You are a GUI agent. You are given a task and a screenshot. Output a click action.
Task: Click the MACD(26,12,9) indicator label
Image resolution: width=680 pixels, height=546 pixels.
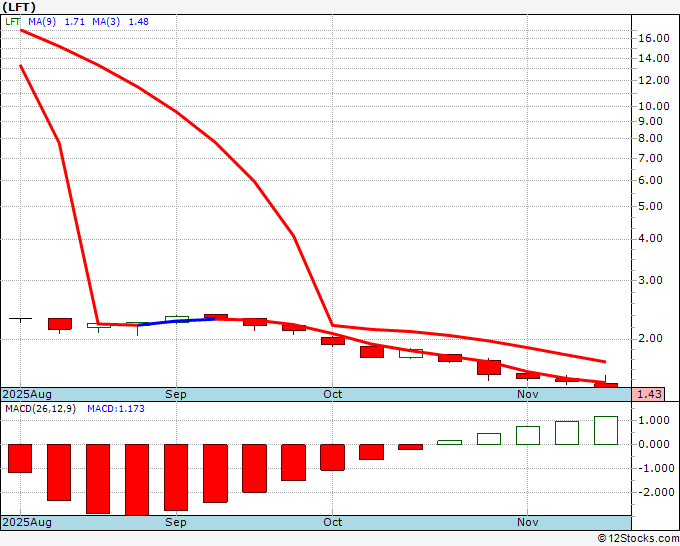[40, 409]
